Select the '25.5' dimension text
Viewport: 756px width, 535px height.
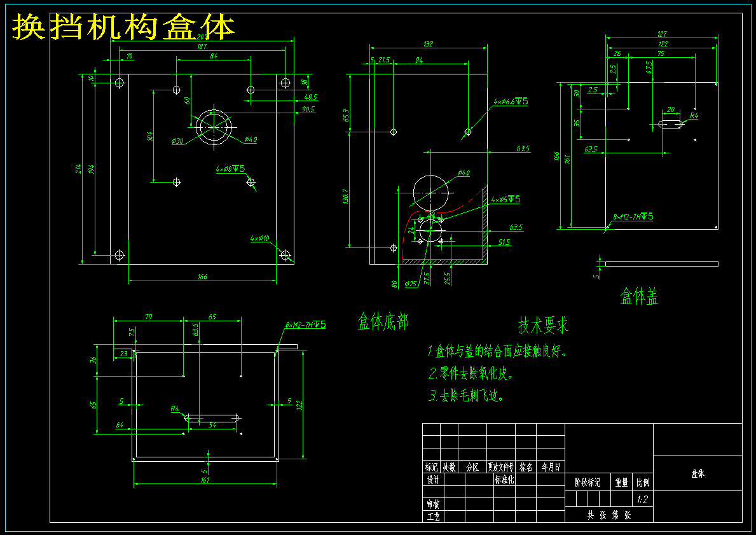[448, 279]
